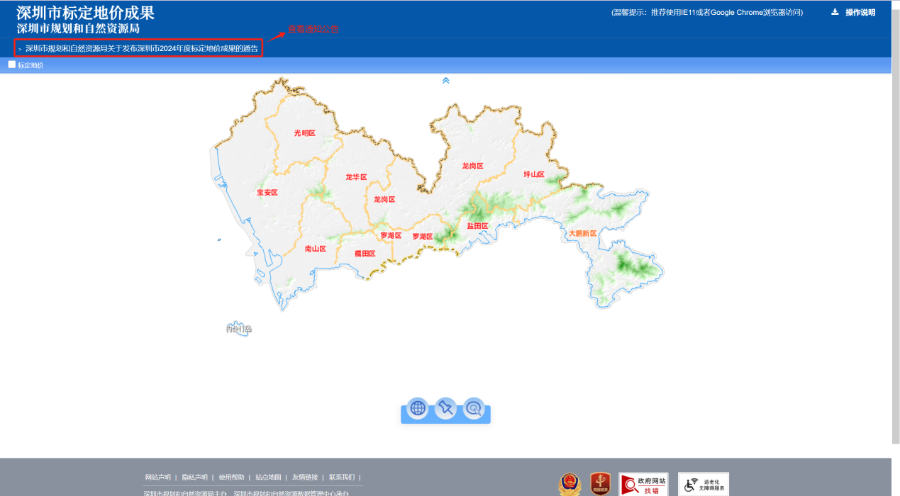Click 南山区 on the Shenzhen map
Screen dimensions: 900x496
(315, 248)
